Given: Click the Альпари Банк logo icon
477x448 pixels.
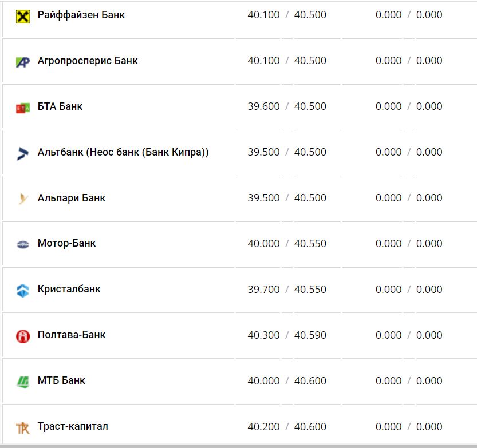Looking at the screenshot, I should (22, 199).
